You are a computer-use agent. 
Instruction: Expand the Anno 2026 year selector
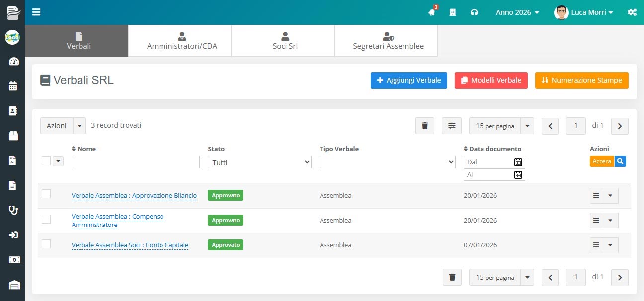[517, 12]
